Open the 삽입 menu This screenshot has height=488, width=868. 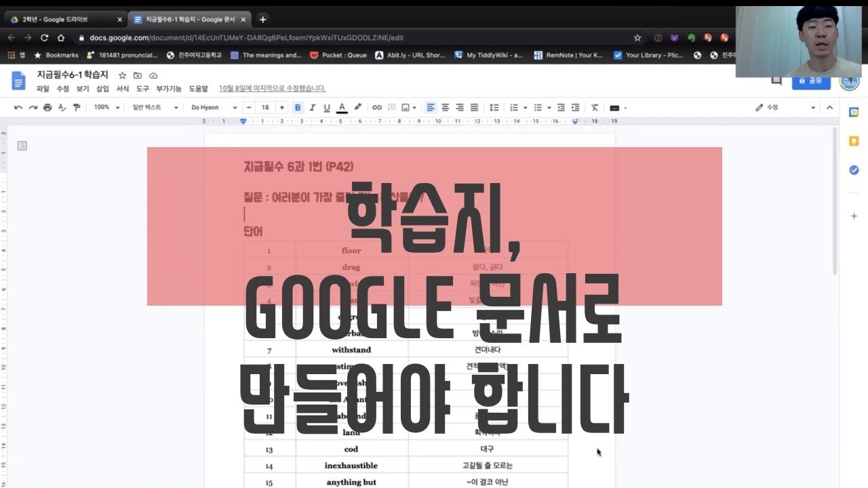pyautogui.click(x=102, y=88)
